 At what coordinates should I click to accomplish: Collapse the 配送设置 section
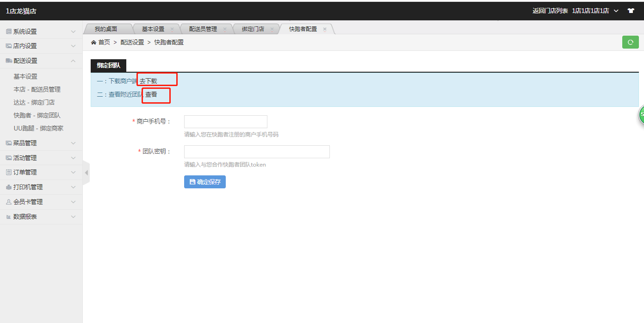coord(41,61)
